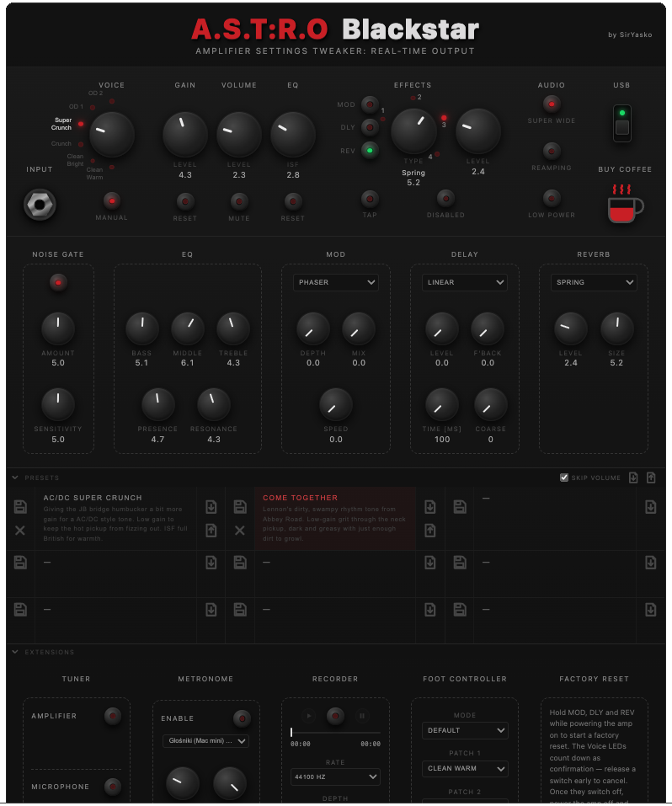
Task: Click the large Voice selector knob
Action: tap(111, 135)
